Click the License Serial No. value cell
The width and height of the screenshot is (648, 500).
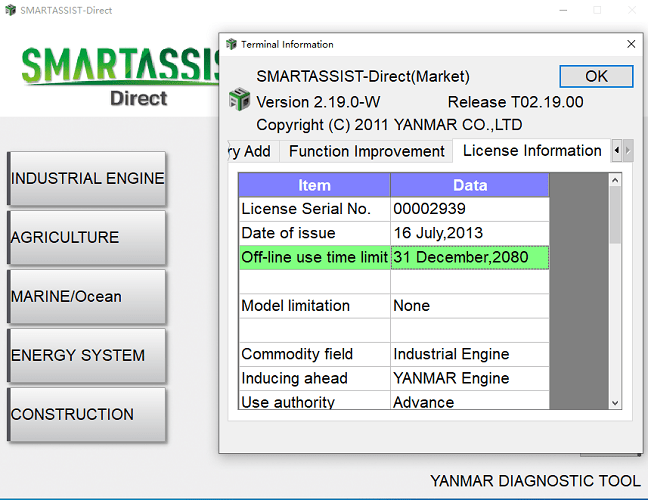pyautogui.click(x=469, y=209)
